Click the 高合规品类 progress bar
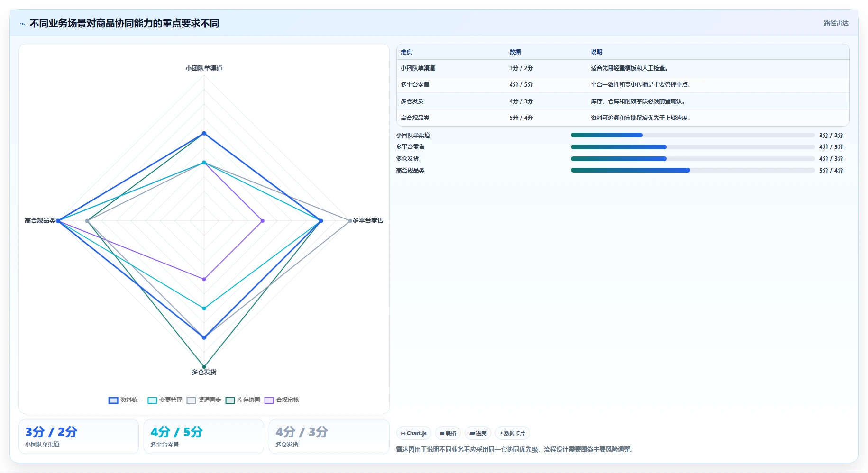 [x=693, y=170]
